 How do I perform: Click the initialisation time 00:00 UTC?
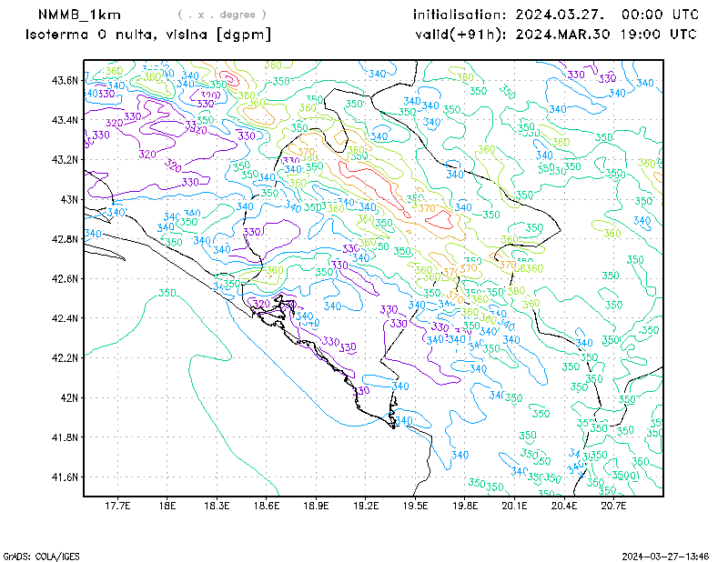[x=661, y=15]
